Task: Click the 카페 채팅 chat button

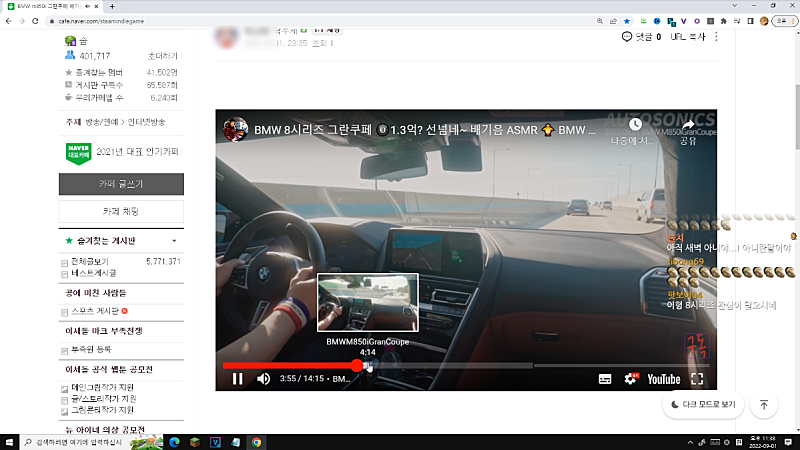Action: click(121, 211)
